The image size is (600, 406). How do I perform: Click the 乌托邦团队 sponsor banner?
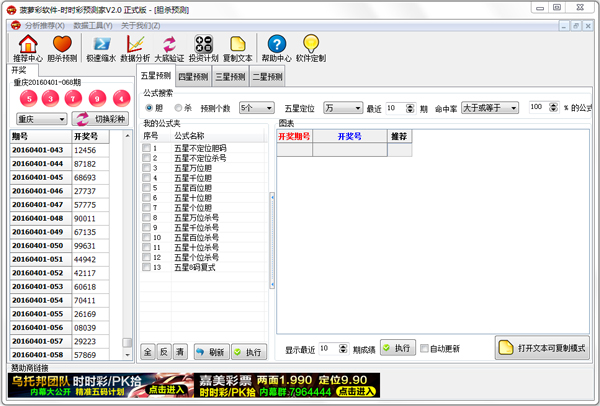[101, 385]
